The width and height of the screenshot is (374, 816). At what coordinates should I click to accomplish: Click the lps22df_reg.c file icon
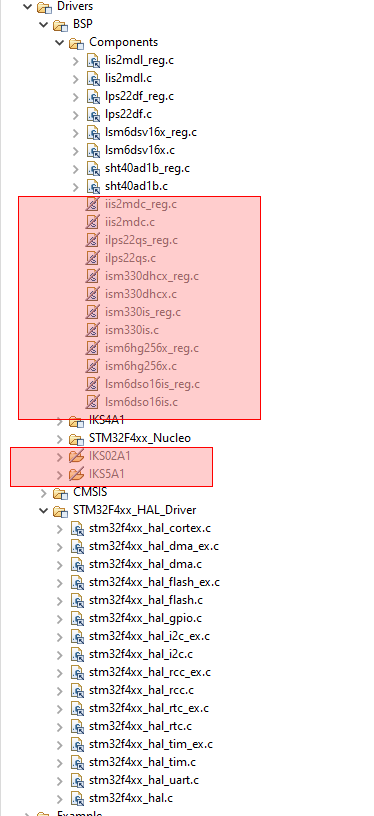coord(93,97)
